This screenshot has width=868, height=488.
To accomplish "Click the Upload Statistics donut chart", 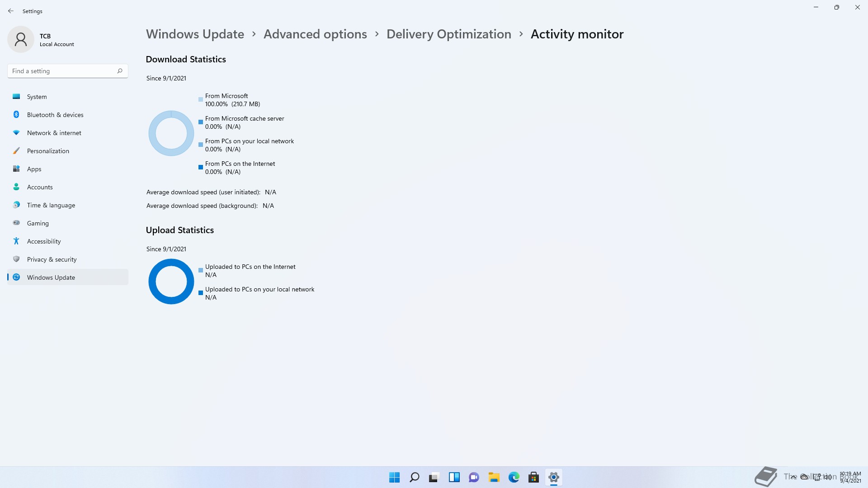I will click(x=171, y=282).
